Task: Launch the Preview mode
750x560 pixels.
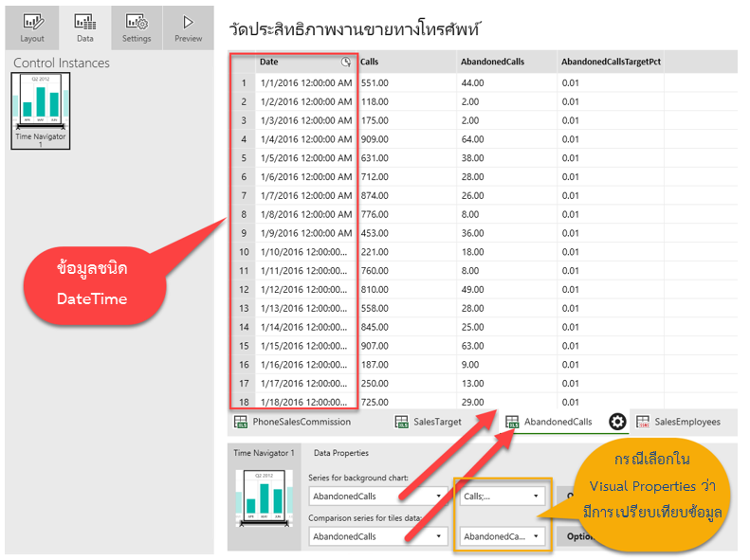Action: pyautogui.click(x=188, y=27)
